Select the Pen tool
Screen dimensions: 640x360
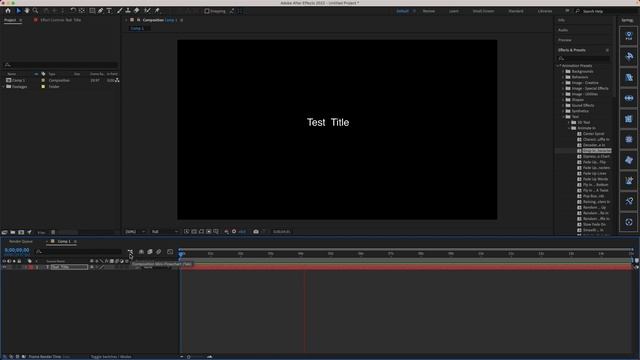(x=100, y=11)
